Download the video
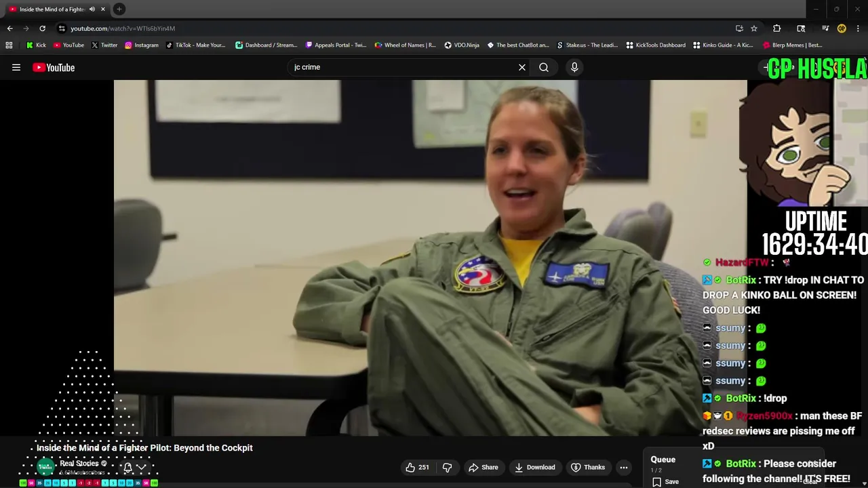 pyautogui.click(x=535, y=467)
